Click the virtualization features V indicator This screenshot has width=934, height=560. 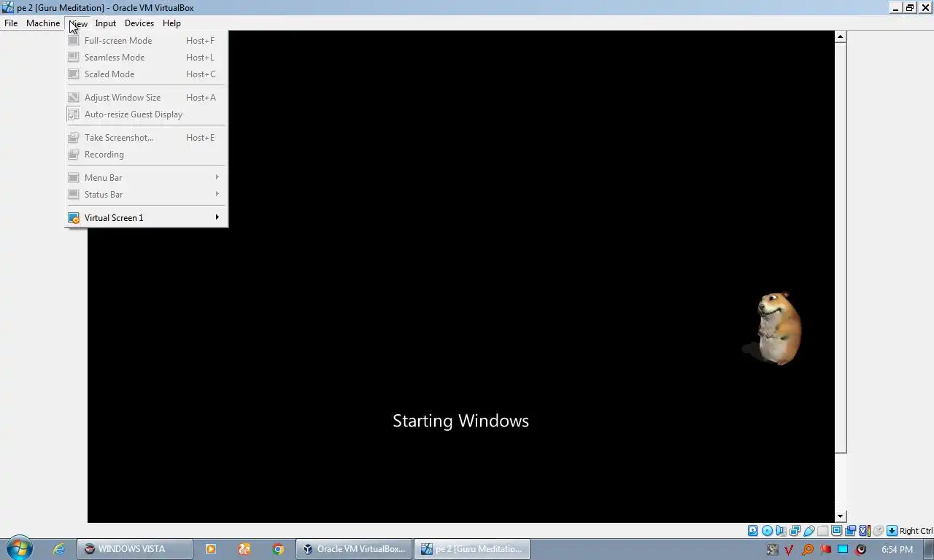click(x=864, y=531)
